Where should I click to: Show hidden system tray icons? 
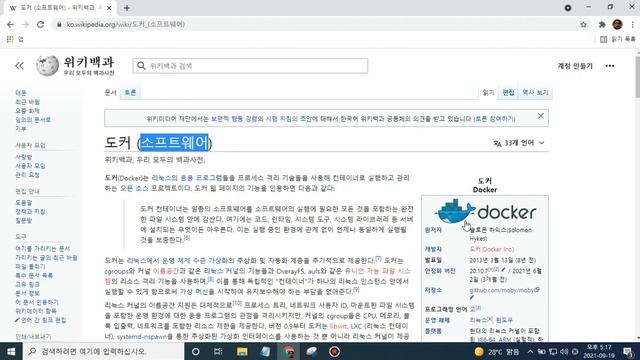[530, 351]
